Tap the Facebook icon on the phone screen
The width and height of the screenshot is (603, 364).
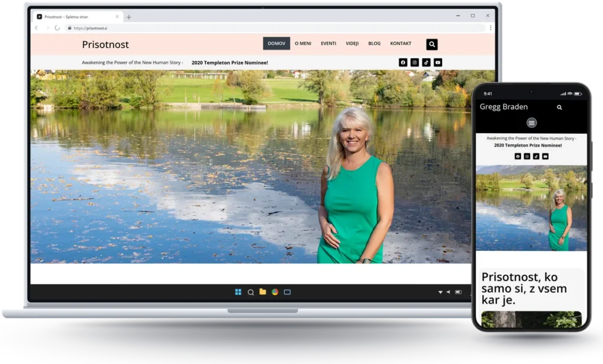coord(518,156)
